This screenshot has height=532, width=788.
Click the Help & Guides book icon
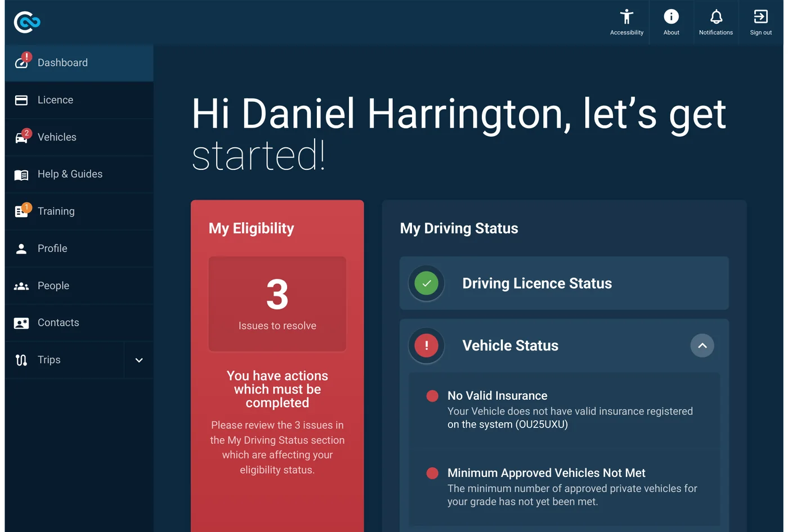click(21, 175)
